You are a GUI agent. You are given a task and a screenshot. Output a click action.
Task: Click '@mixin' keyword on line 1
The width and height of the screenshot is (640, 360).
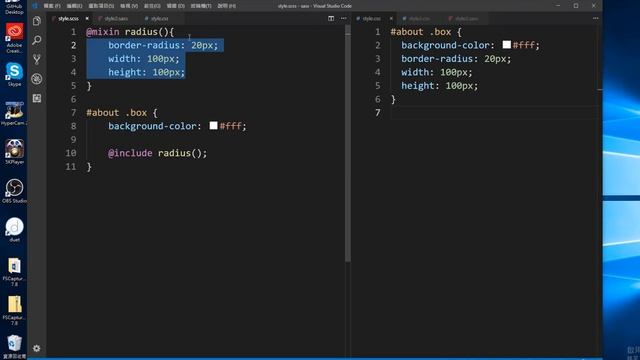[x=103, y=32]
